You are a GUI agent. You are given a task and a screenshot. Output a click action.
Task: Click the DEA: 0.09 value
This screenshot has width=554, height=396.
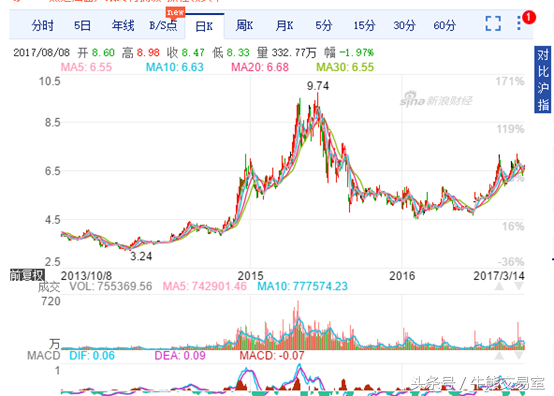pos(180,355)
